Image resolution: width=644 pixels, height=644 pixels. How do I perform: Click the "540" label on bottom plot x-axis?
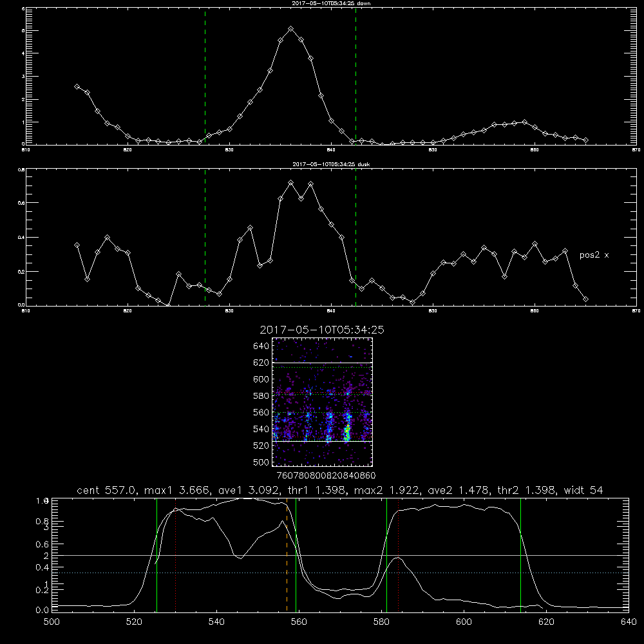point(216,622)
